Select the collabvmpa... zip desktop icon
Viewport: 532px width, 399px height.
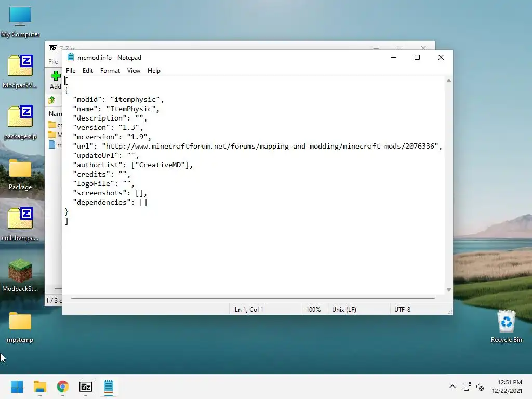click(20, 224)
